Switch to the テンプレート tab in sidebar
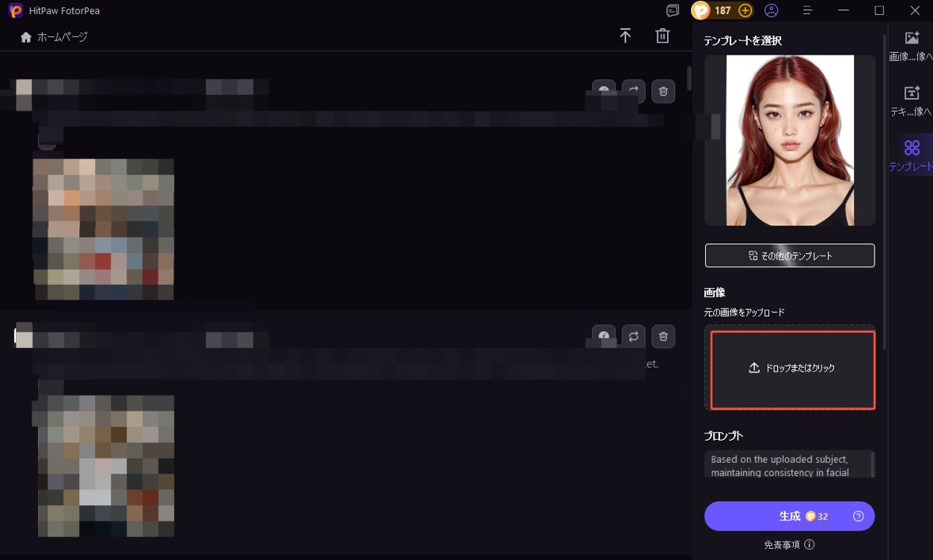The height and width of the screenshot is (560, 933). coord(911,154)
